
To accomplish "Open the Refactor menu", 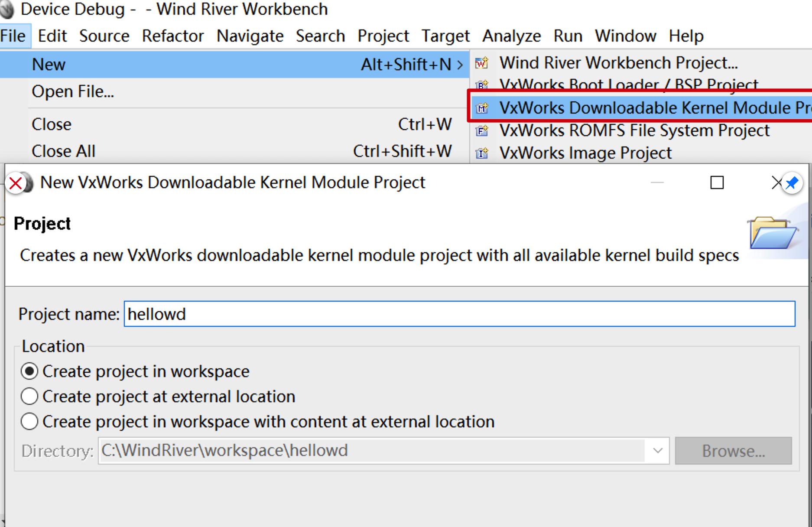I will [173, 36].
